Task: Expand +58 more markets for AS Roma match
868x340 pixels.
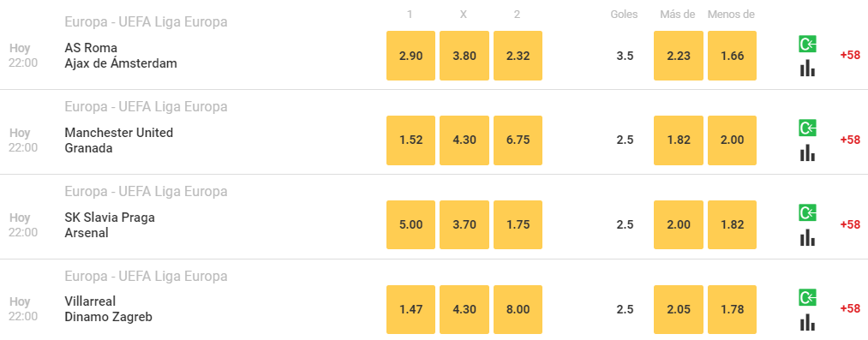Action: coord(850,56)
